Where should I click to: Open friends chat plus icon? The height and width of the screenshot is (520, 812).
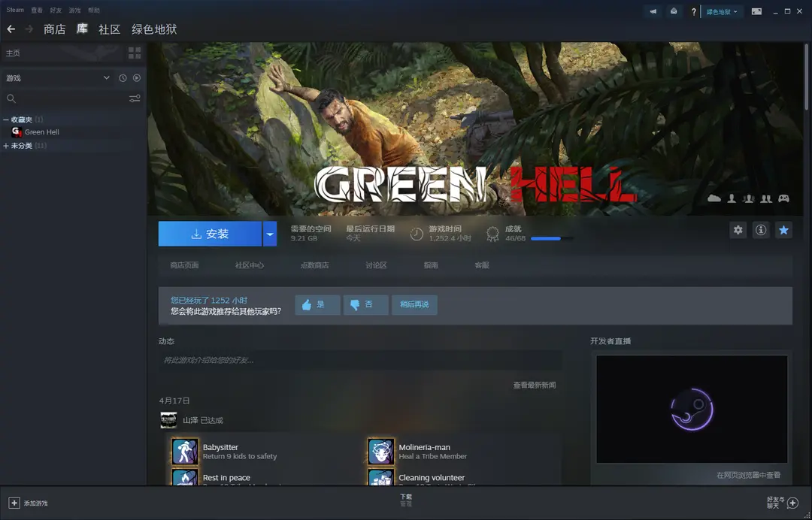[x=792, y=503]
